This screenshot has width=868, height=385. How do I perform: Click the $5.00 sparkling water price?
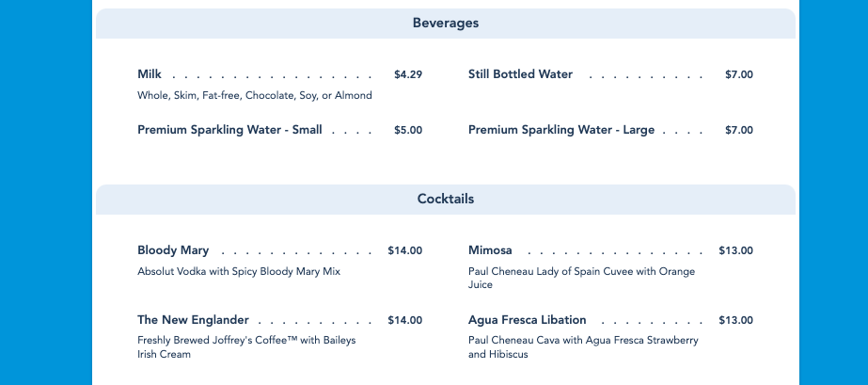(x=408, y=130)
